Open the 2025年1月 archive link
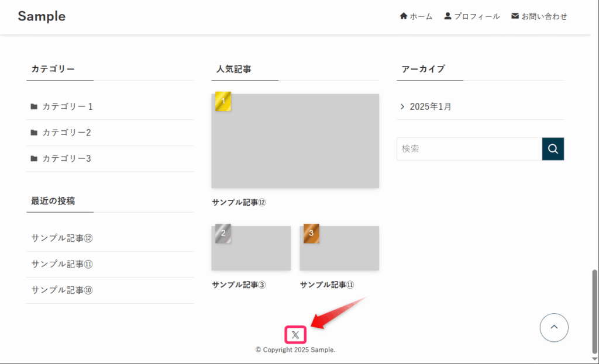Viewport: 599px width, 364px height. tap(431, 107)
